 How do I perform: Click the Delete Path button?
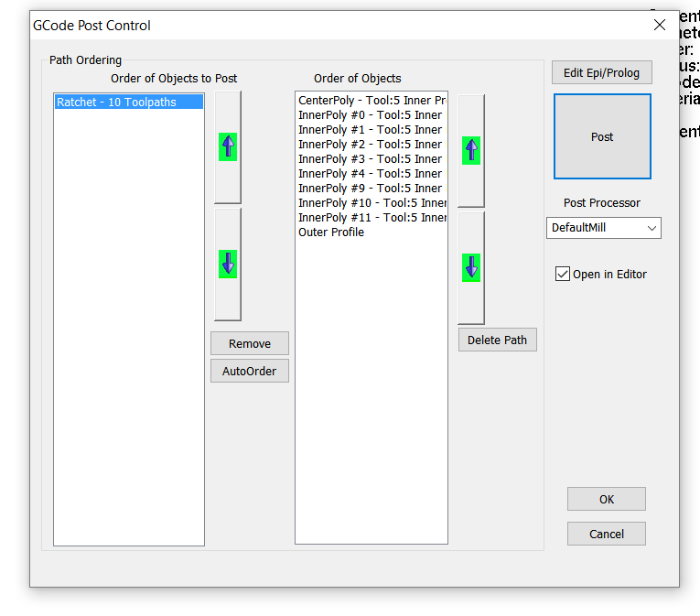pyautogui.click(x=497, y=340)
